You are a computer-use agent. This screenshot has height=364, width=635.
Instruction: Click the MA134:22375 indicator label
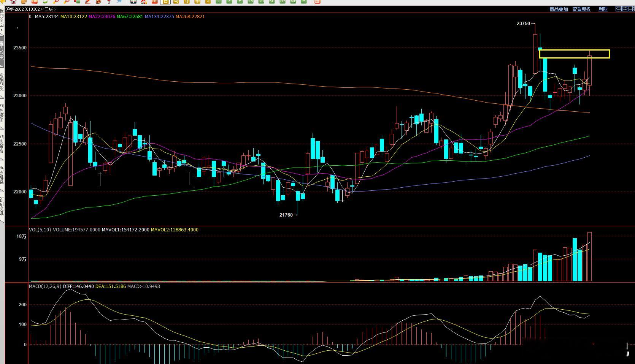160,17
